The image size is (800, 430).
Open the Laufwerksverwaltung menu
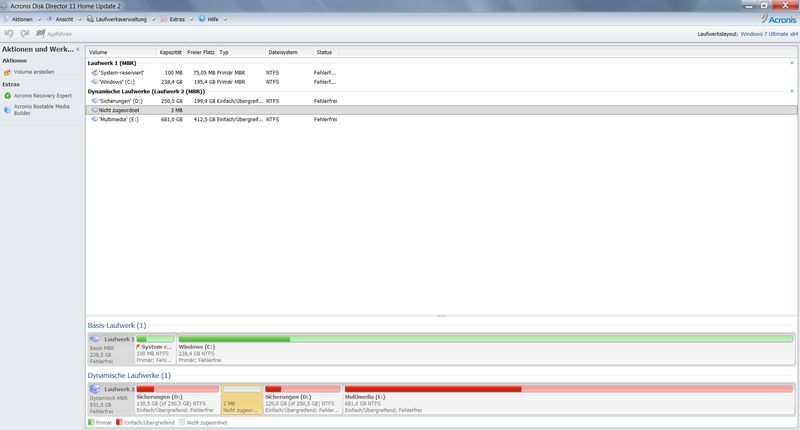click(121, 19)
